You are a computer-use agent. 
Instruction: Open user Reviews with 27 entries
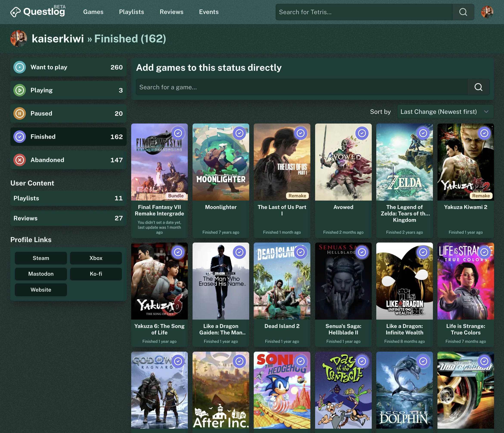68,218
